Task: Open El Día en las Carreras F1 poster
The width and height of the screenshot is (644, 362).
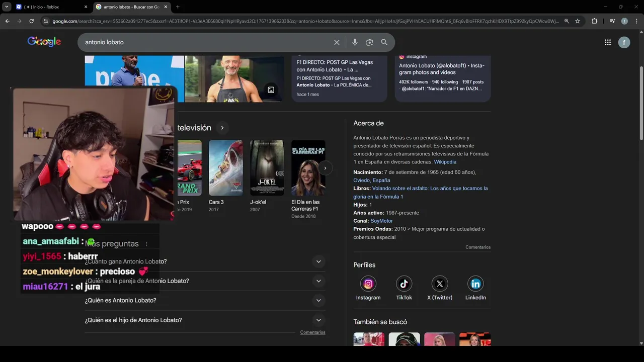Action: coord(308,168)
